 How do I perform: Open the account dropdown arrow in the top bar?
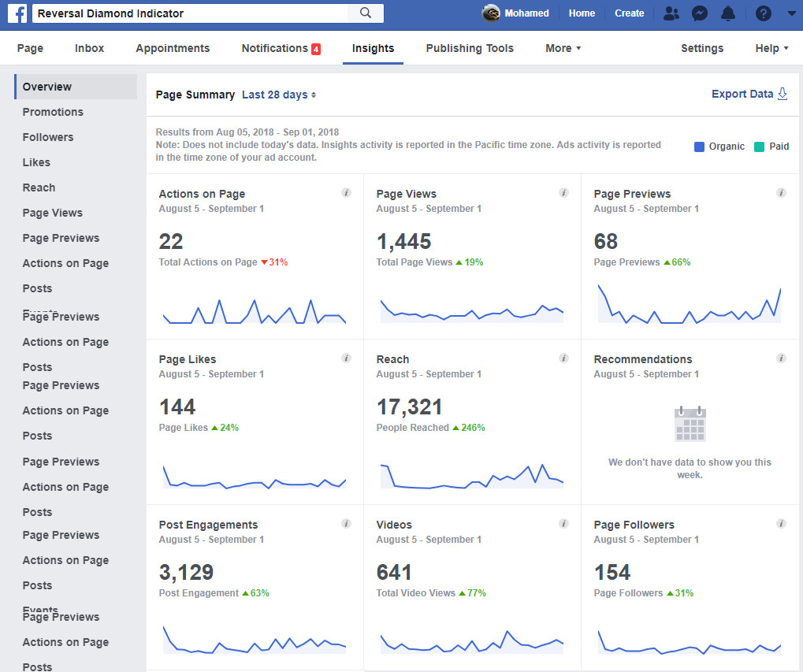tap(791, 14)
